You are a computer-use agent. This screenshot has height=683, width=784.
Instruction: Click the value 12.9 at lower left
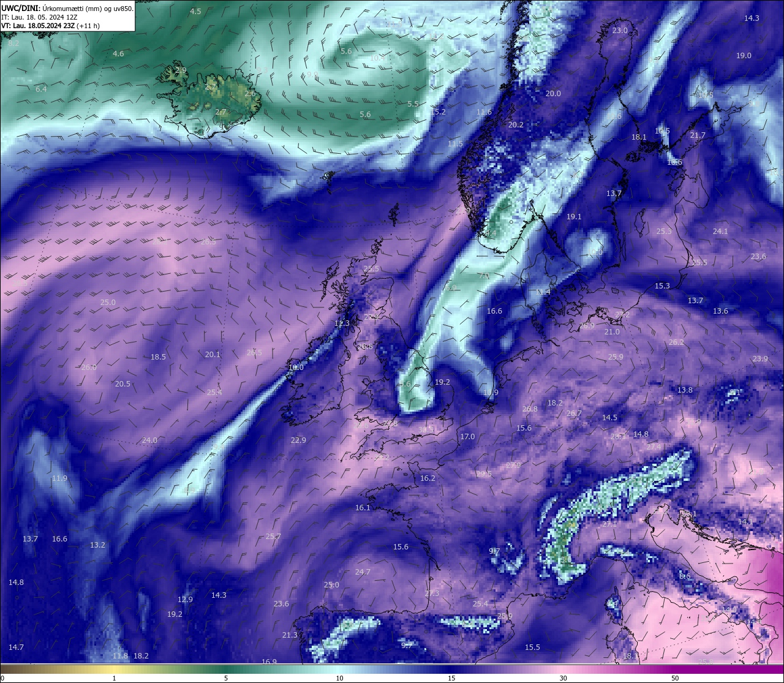click(185, 600)
